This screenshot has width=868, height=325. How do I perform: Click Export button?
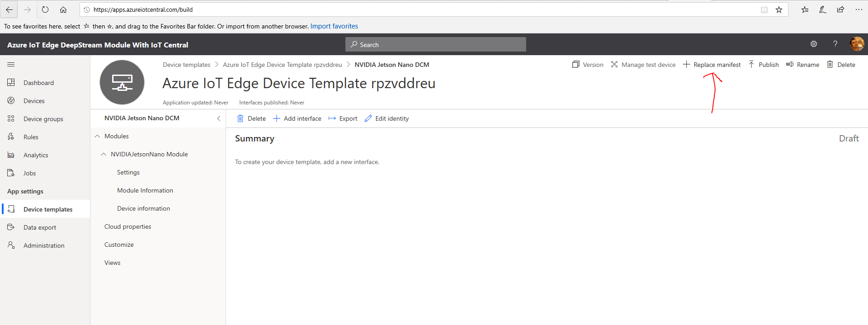point(343,118)
